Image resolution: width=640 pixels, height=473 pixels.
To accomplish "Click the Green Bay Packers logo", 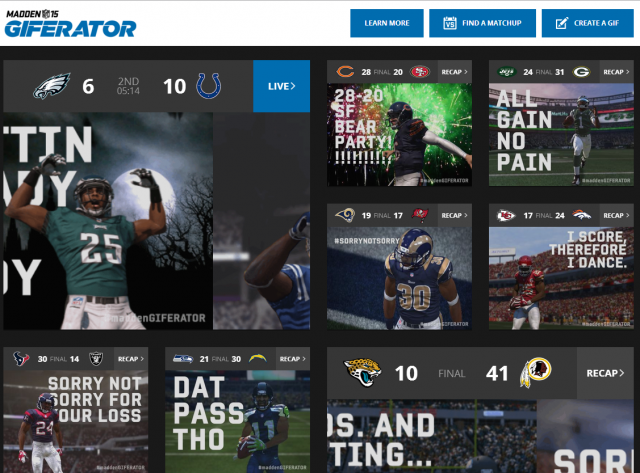I will click(609, 72).
